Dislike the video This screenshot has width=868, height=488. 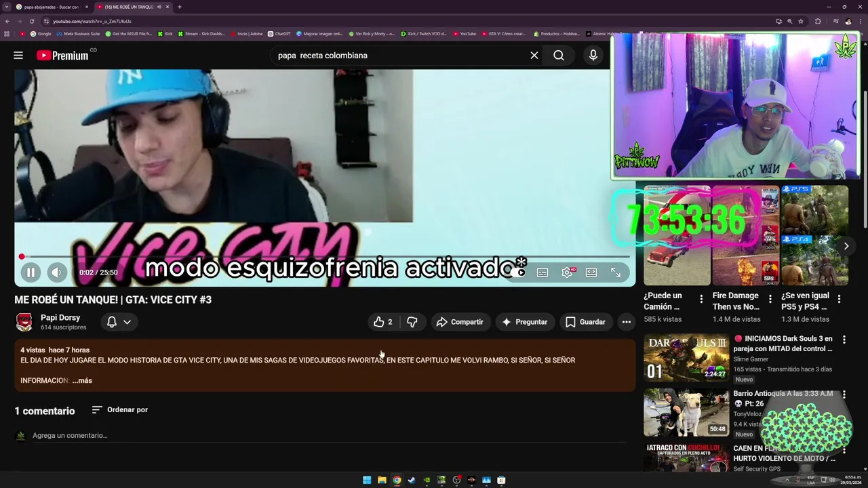(412, 322)
